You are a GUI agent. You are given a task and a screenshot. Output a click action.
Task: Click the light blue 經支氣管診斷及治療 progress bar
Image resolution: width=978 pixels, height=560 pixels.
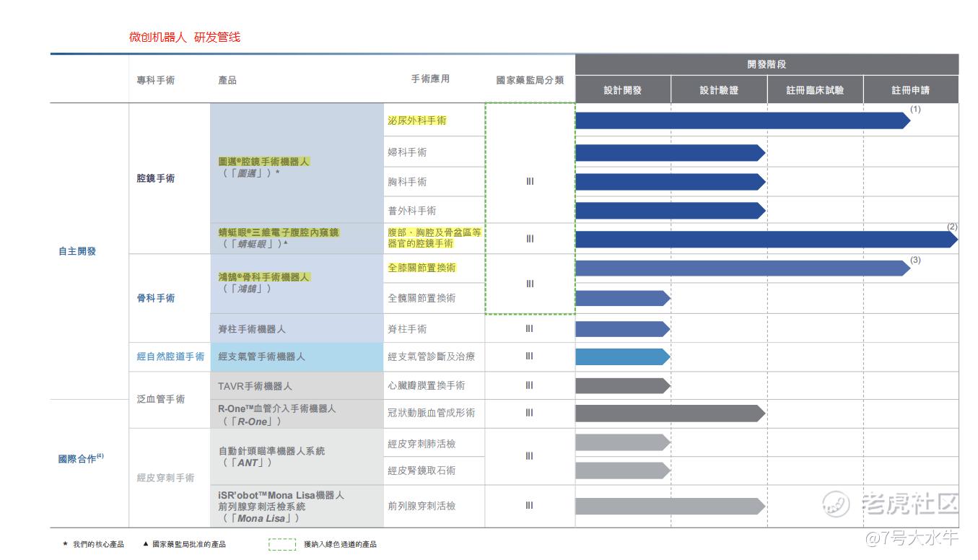(x=623, y=356)
